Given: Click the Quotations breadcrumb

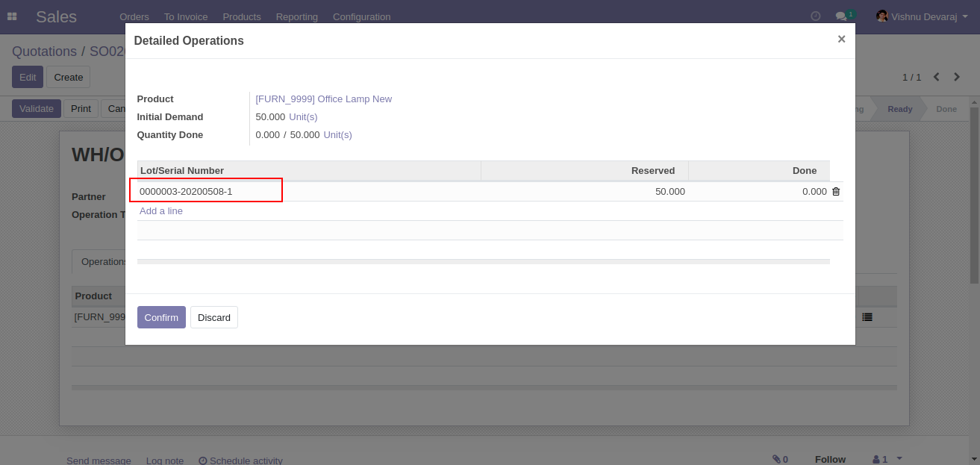Looking at the screenshot, I should 44,51.
